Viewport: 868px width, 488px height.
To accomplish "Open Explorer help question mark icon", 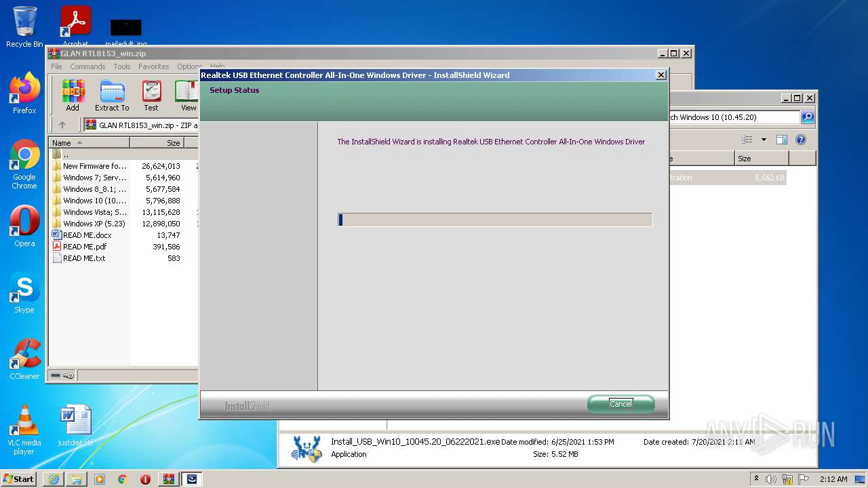I will point(801,140).
